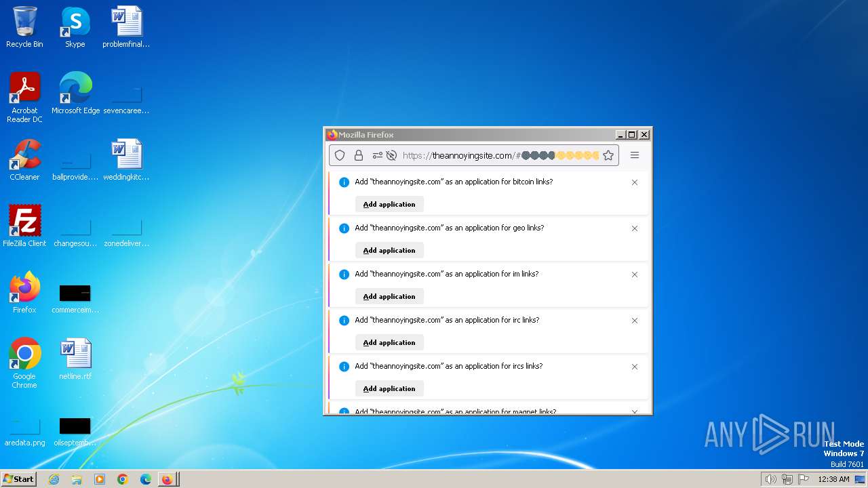Click the irc links info icon
The width and height of the screenshot is (868, 488).
(x=344, y=321)
